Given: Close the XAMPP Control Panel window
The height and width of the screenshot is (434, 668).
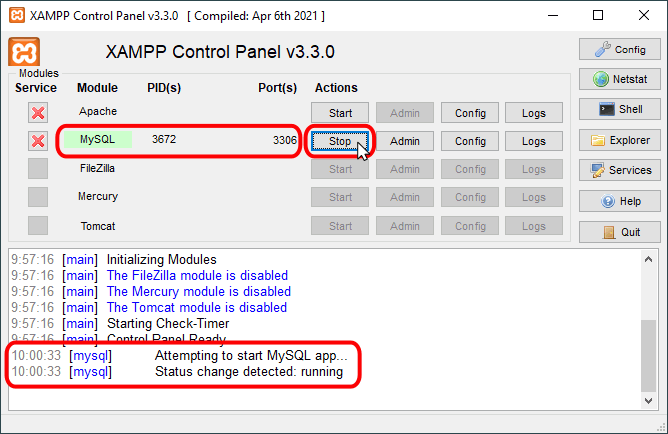Looking at the screenshot, I should click(644, 16).
